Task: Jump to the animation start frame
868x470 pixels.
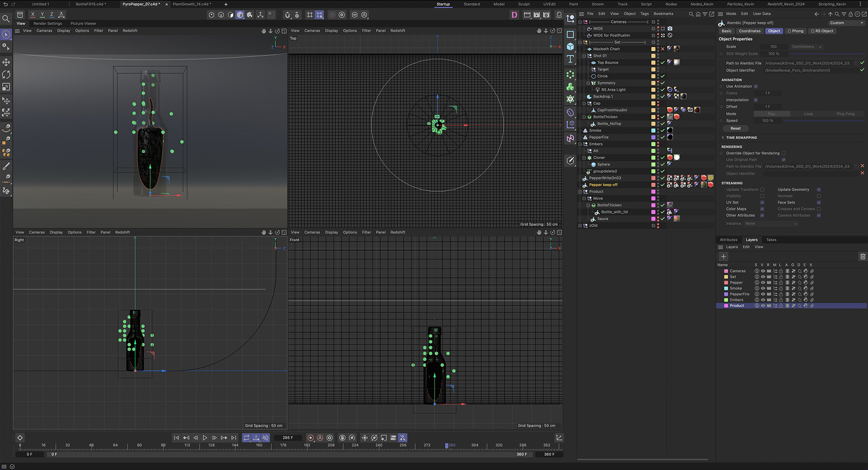Action: point(176,438)
